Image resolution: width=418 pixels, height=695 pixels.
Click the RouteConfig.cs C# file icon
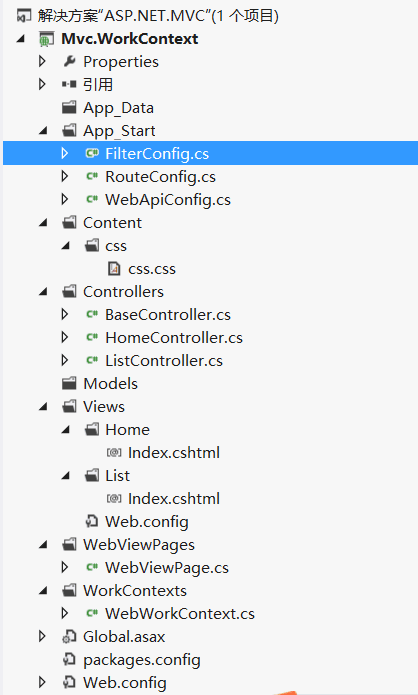[x=92, y=176]
